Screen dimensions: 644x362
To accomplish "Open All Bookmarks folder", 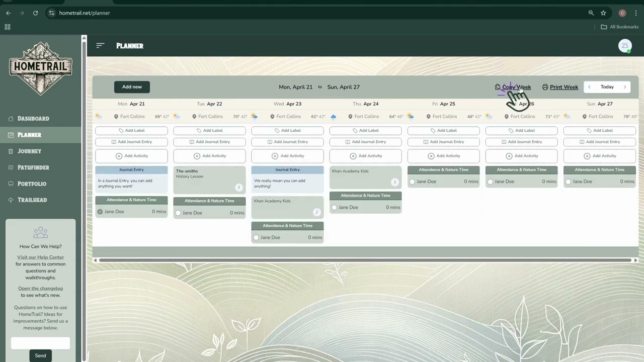I will click(619, 27).
